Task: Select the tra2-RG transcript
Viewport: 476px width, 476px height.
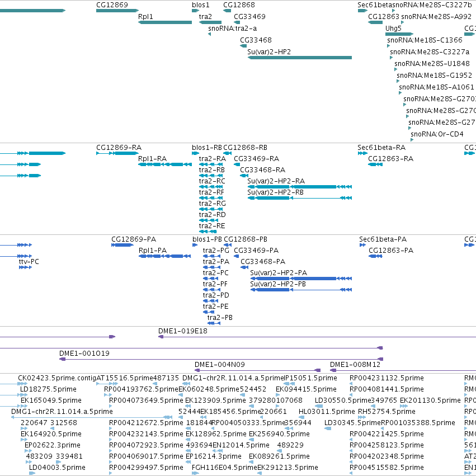Action: [211, 209]
